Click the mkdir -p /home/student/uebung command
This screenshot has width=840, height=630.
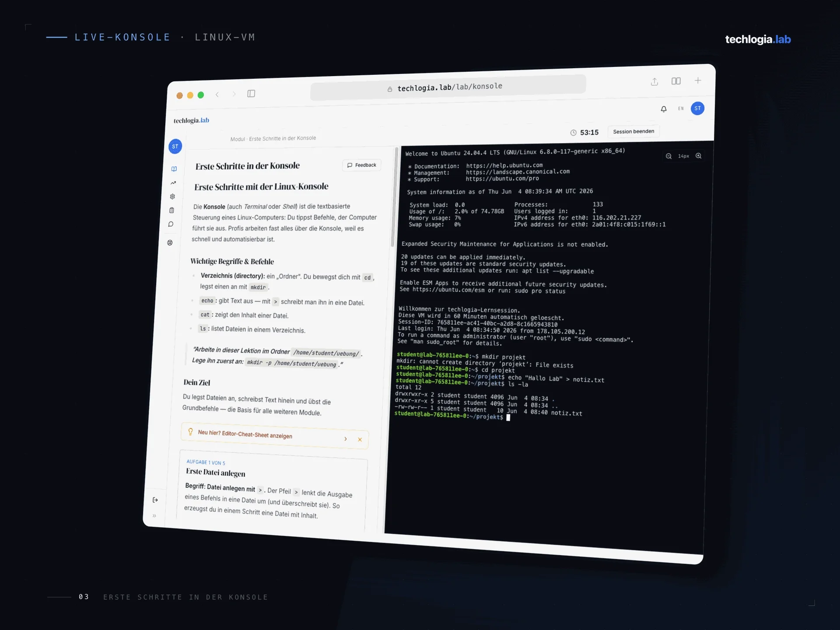(292, 363)
